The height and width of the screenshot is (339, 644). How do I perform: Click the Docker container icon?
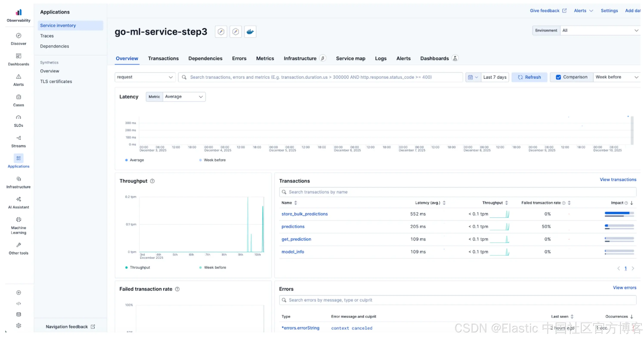tap(250, 32)
